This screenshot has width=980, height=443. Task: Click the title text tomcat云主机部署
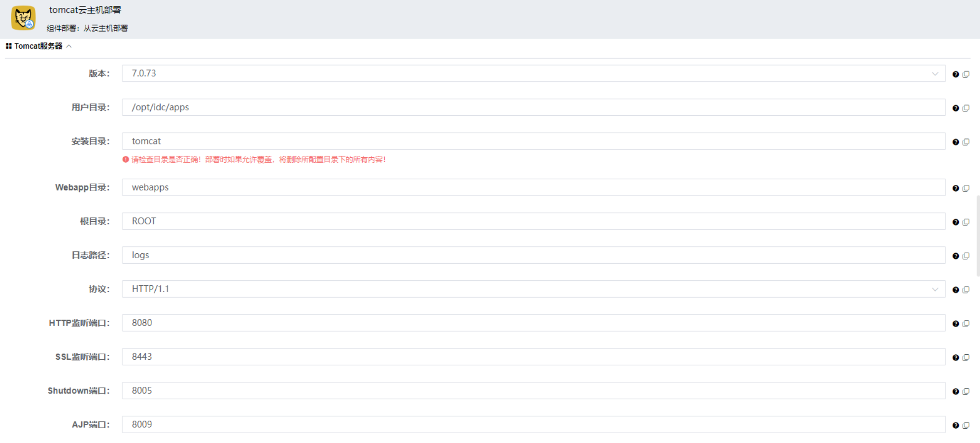coord(85,10)
